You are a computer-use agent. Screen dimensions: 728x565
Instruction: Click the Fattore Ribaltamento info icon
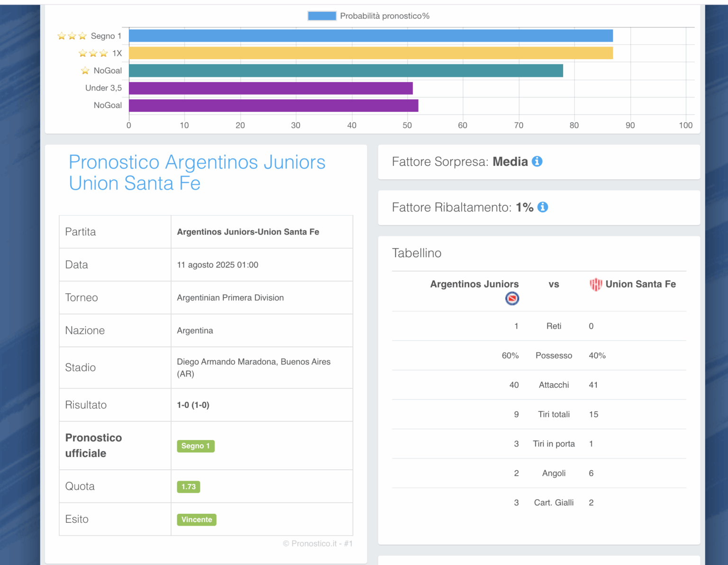point(543,207)
